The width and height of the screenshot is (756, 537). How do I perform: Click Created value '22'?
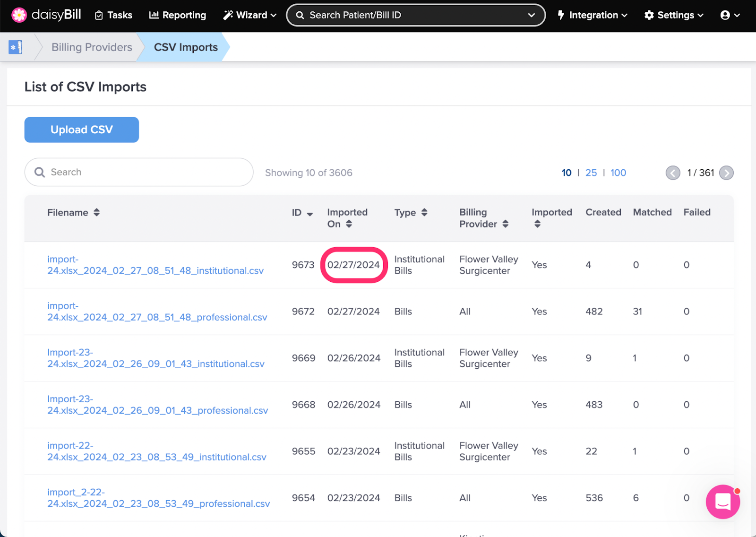[591, 451]
